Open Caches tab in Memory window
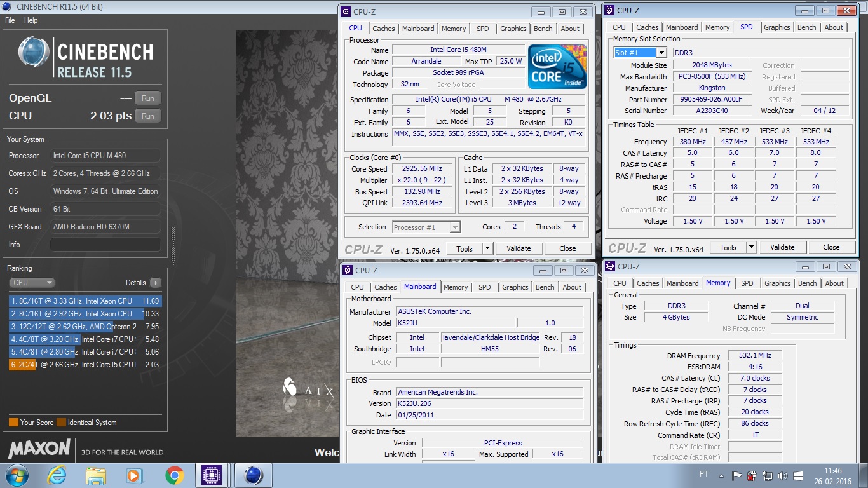Viewport: 868px width, 488px height. [648, 283]
